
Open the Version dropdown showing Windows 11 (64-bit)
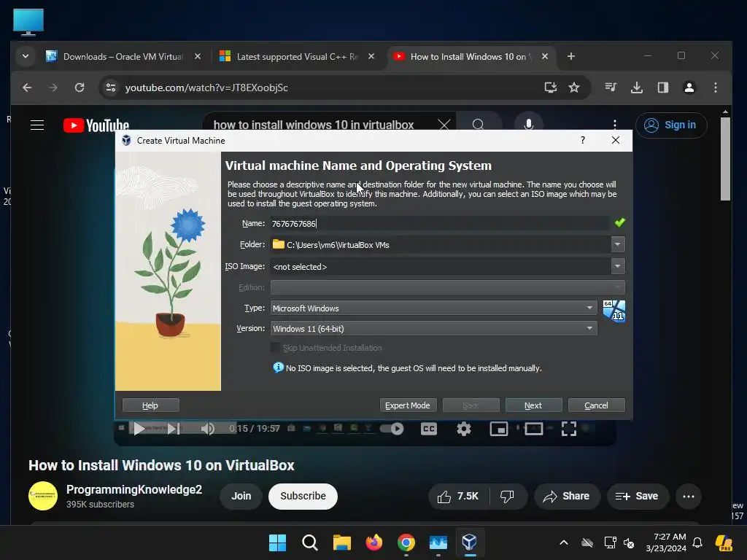pyautogui.click(x=433, y=329)
